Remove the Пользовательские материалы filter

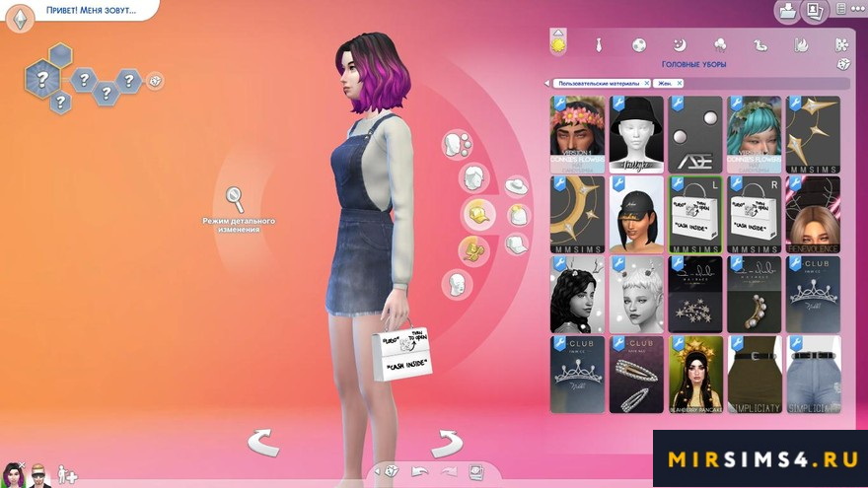pos(646,83)
